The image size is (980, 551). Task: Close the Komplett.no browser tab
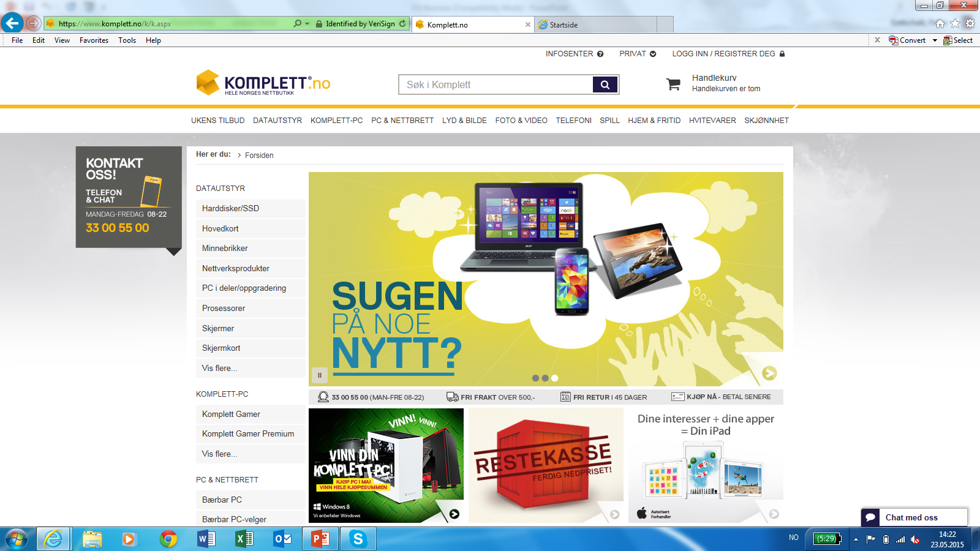(x=528, y=24)
